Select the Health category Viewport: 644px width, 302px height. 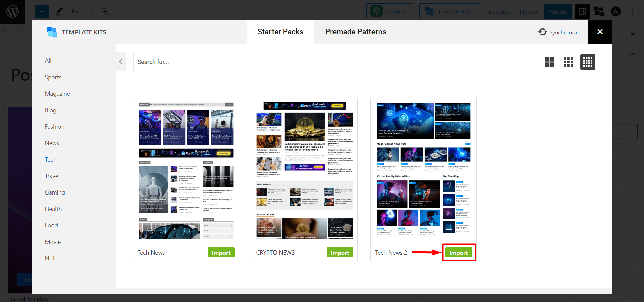point(53,209)
